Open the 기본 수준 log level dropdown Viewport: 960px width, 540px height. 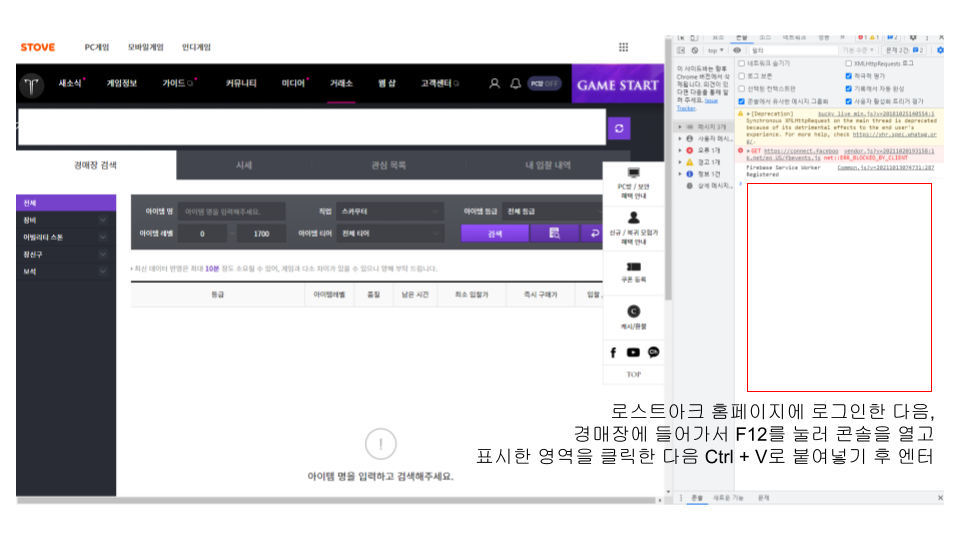click(x=858, y=50)
